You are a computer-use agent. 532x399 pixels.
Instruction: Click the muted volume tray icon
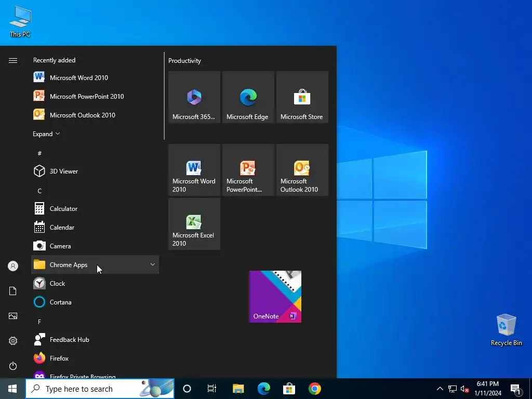point(464,389)
